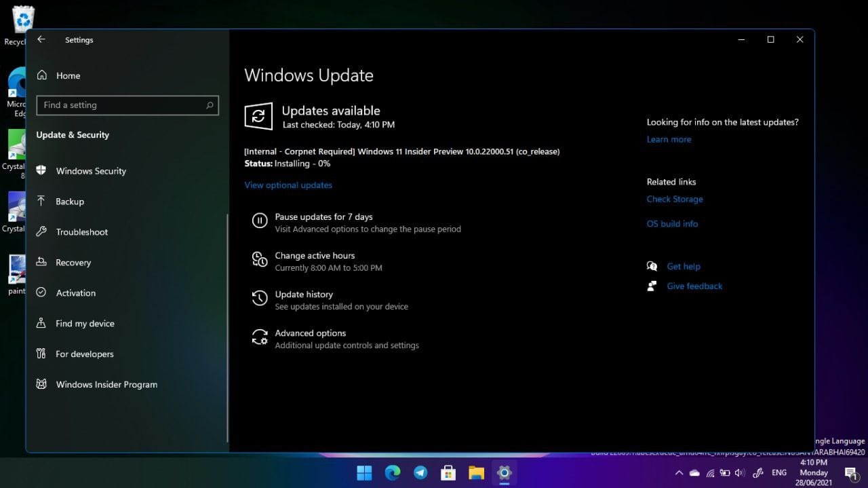Expand the hidden tray icons chevron

[679, 473]
